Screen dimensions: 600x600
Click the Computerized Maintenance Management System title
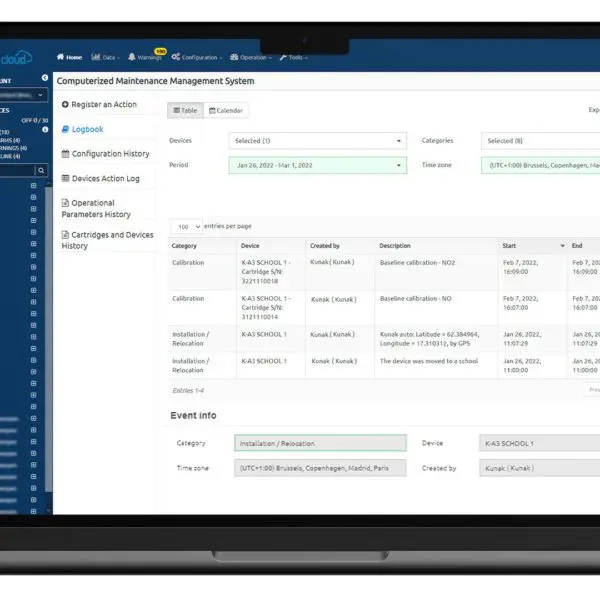click(x=155, y=81)
